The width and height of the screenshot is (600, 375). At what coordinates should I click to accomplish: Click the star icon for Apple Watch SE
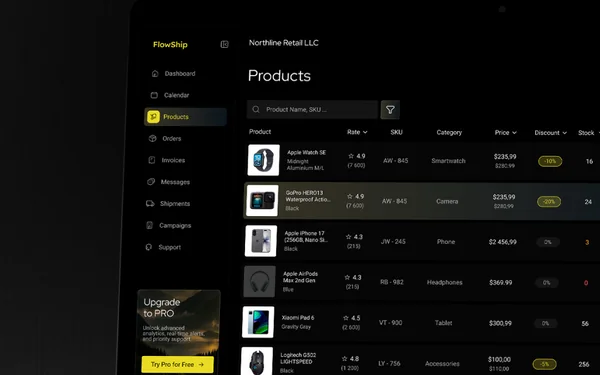coord(351,156)
